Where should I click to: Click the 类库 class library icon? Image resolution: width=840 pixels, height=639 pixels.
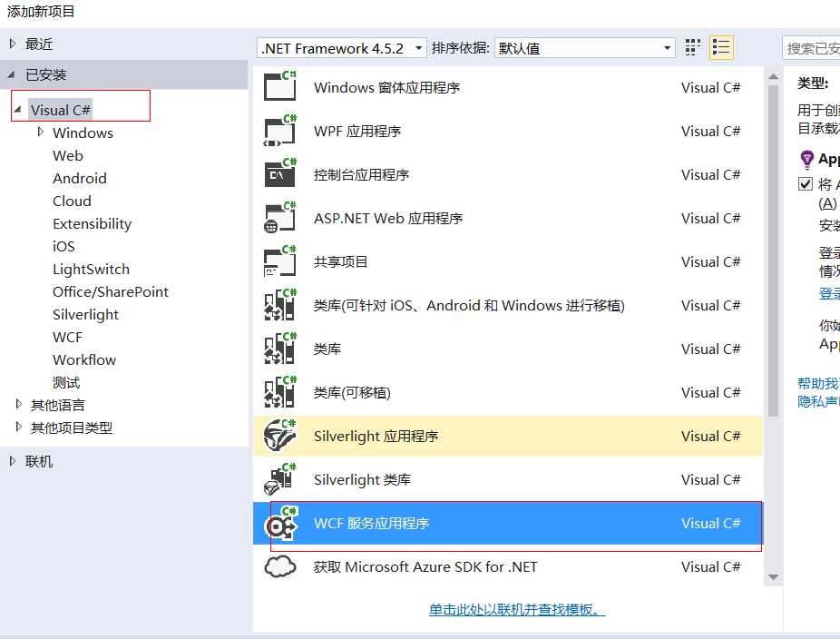click(279, 348)
